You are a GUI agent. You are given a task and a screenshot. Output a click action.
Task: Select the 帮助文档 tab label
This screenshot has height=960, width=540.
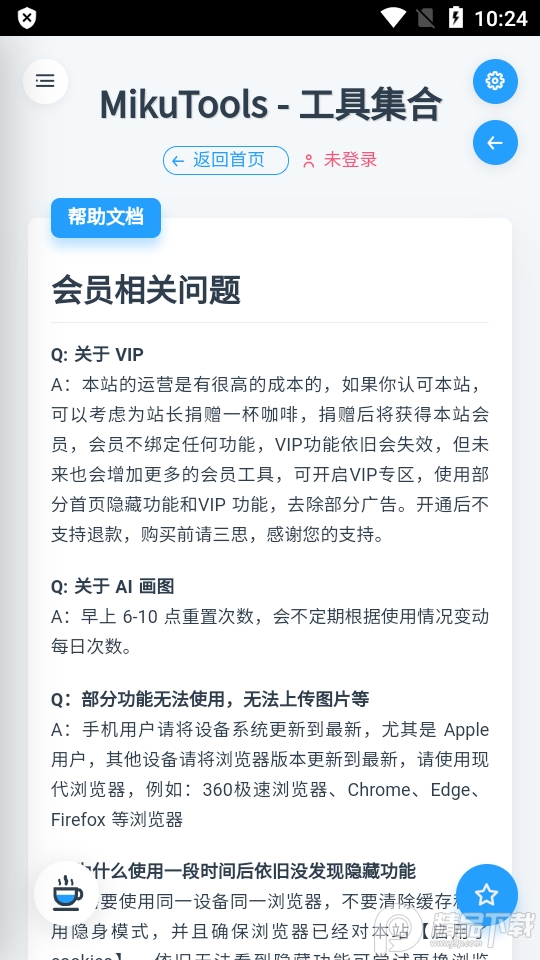(106, 217)
